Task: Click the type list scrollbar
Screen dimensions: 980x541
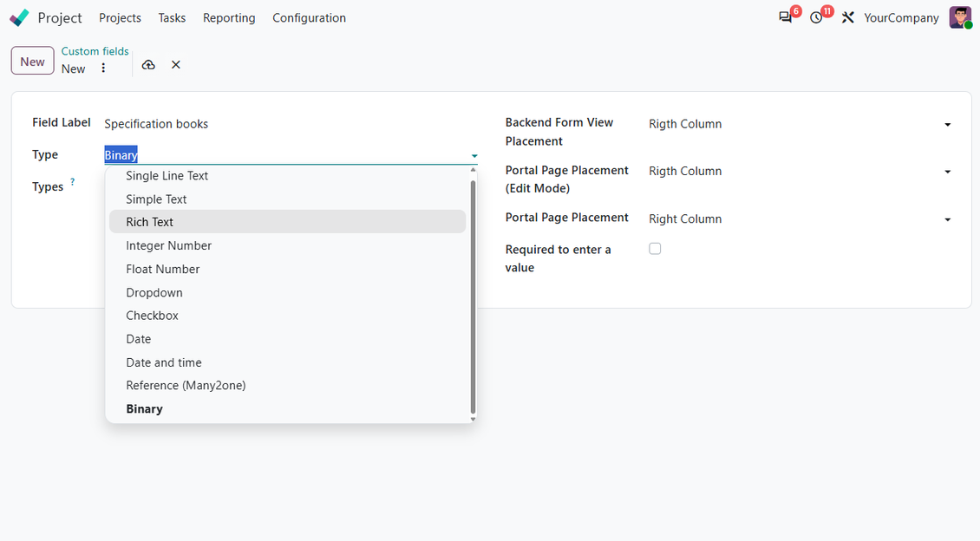Action: 474,297
